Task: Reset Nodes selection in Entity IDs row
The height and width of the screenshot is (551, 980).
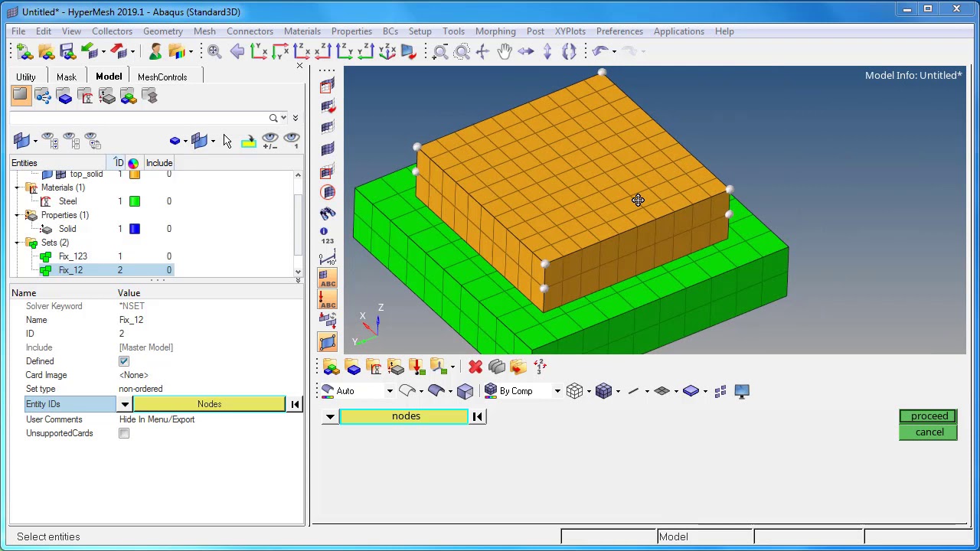Action: [295, 404]
